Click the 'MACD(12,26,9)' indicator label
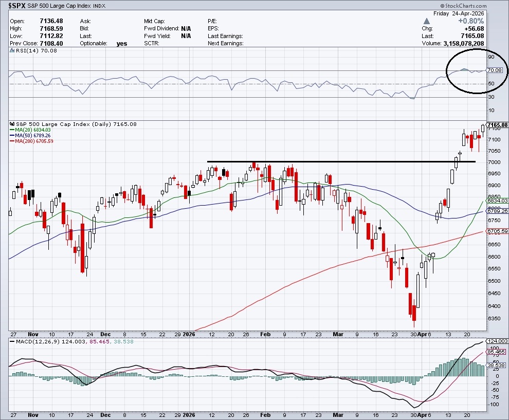This screenshot has height=420, width=509. [38, 341]
